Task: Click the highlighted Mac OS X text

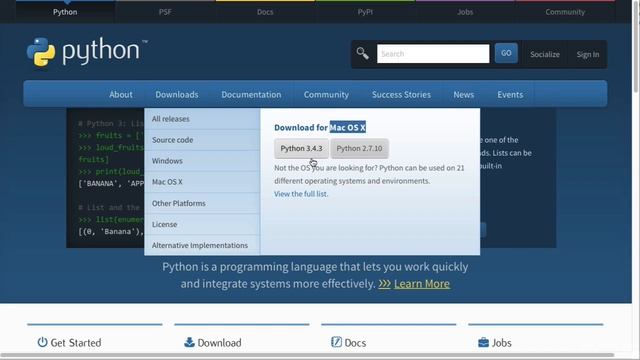Action: pyautogui.click(x=347, y=127)
